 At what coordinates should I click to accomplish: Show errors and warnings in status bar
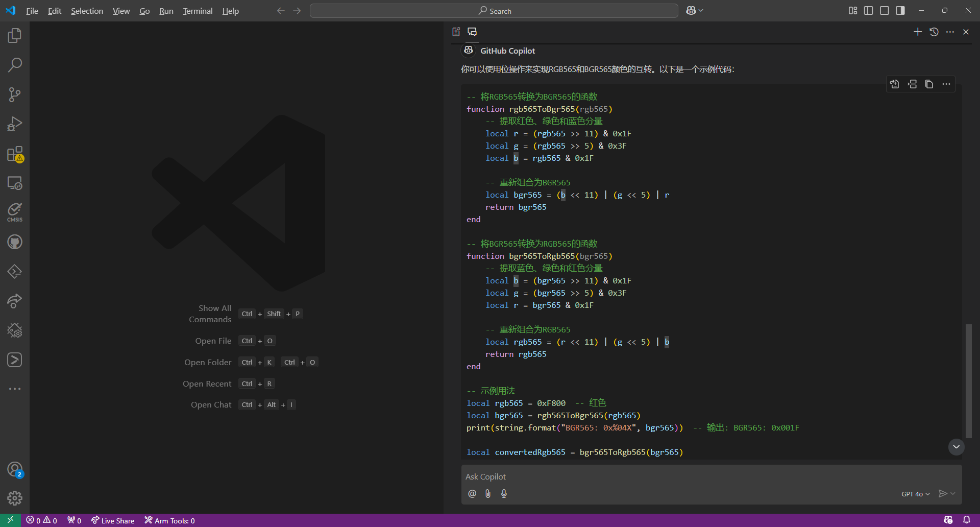tap(42, 520)
